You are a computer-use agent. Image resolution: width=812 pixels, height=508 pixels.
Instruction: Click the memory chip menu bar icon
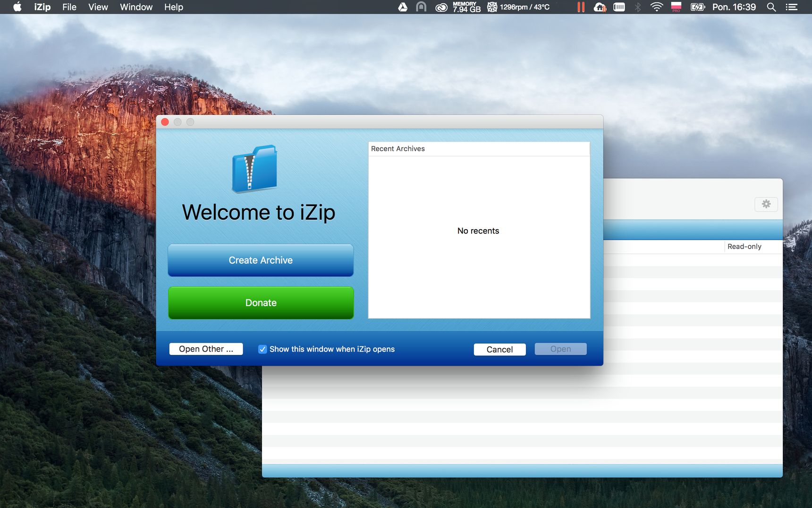tap(619, 7)
